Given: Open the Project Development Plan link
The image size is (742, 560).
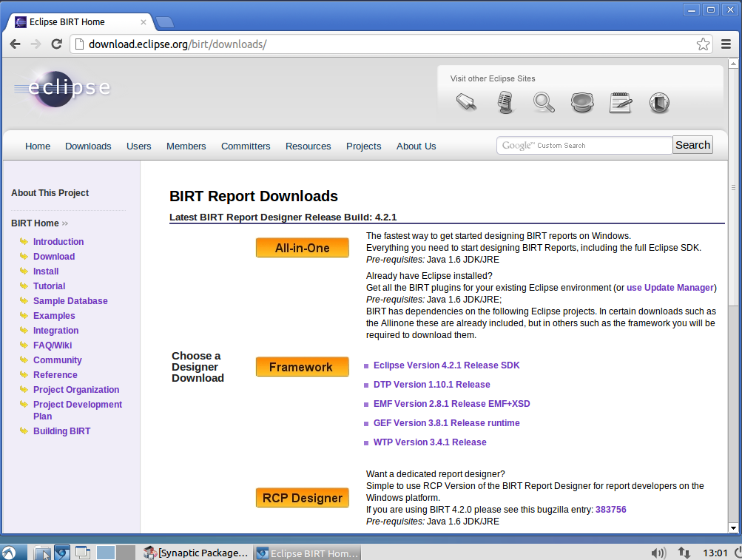Looking at the screenshot, I should [78, 410].
